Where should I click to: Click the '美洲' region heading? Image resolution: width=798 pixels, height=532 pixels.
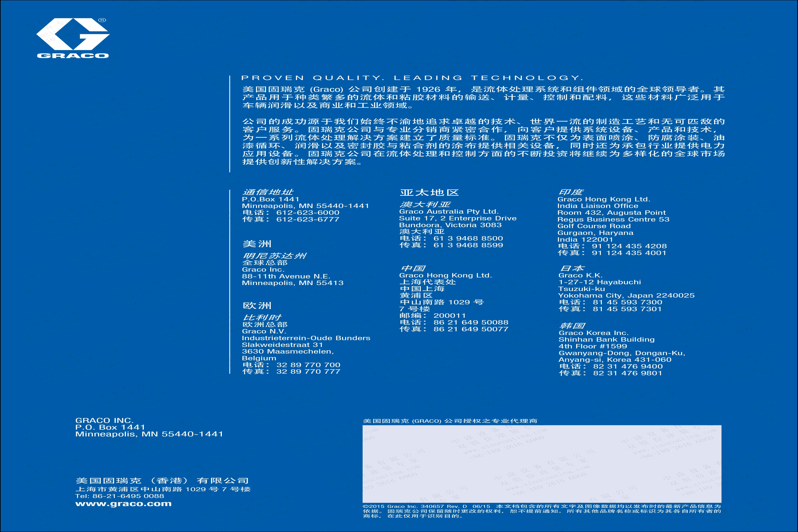click(x=257, y=244)
